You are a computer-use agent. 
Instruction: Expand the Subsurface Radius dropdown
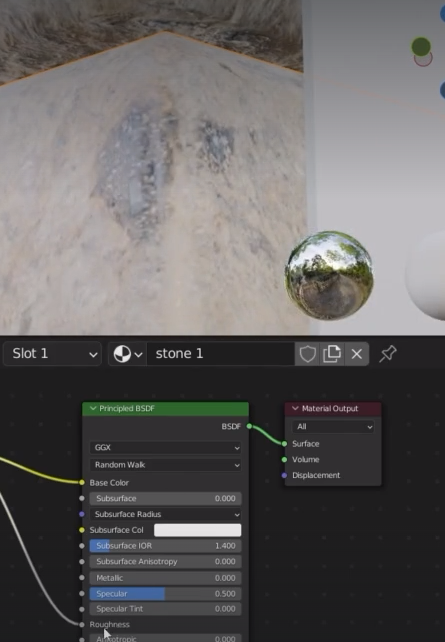click(x=165, y=514)
